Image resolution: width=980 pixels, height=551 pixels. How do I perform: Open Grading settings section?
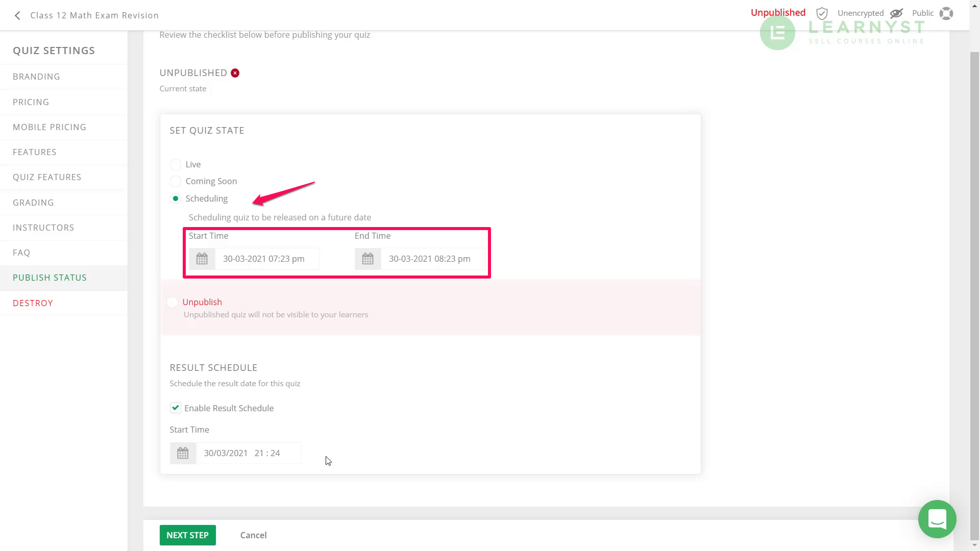tap(64, 203)
